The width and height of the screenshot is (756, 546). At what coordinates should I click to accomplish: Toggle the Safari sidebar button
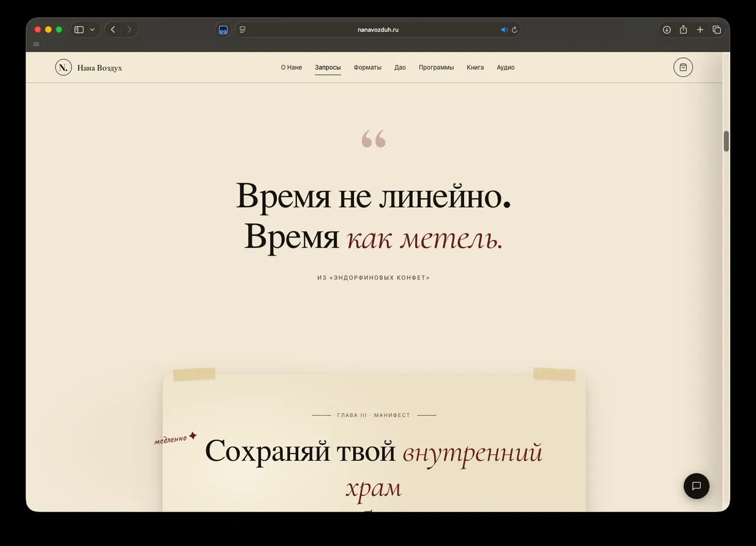pos(79,30)
